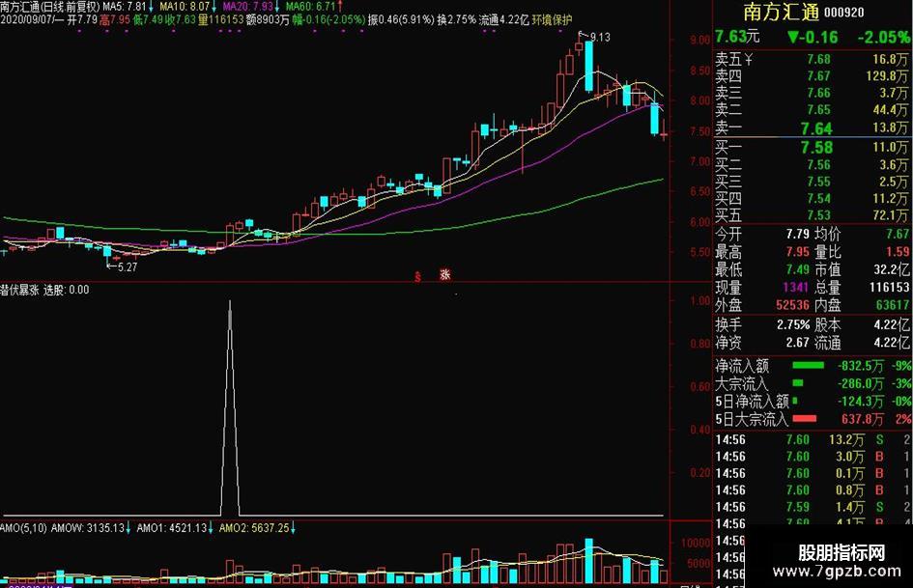The height and width of the screenshot is (588, 913).
Task: Click the 5日净流入额 -124.3万 row
Action: coord(813,401)
